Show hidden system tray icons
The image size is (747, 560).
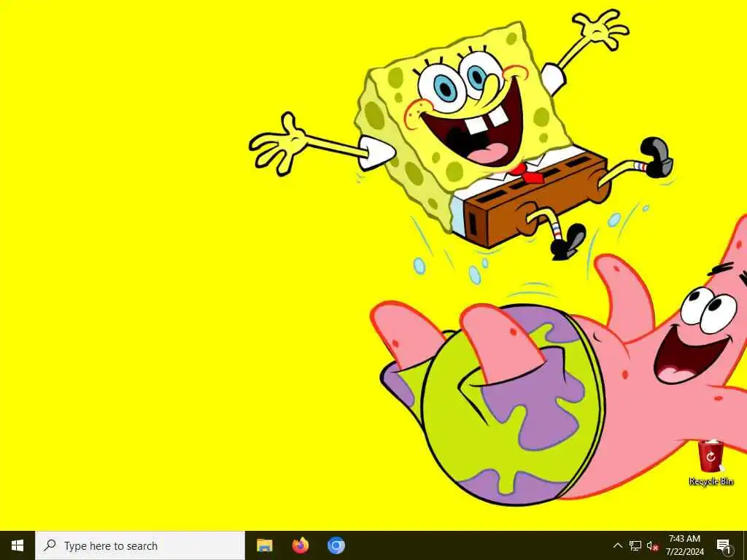coord(617,545)
